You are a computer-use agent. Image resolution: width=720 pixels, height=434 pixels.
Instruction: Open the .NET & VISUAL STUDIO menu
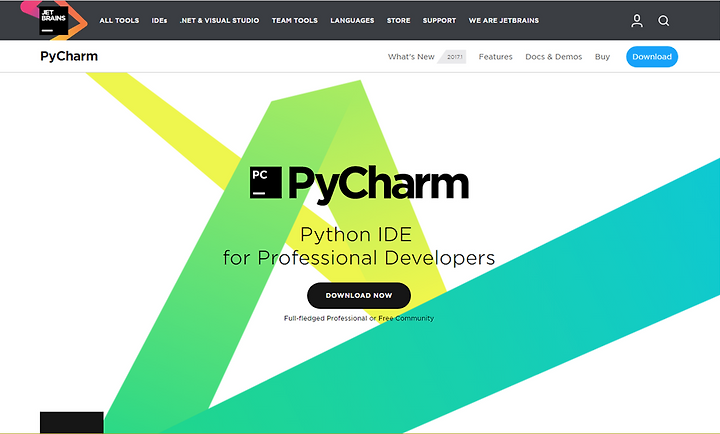coord(219,21)
